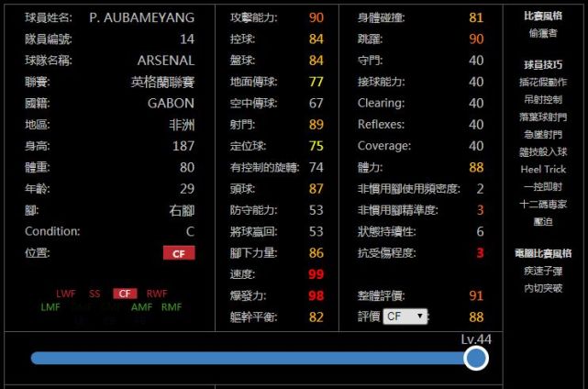Click player name P. AUBAMEYANG
The height and width of the screenshot is (389, 588).
[142, 17]
